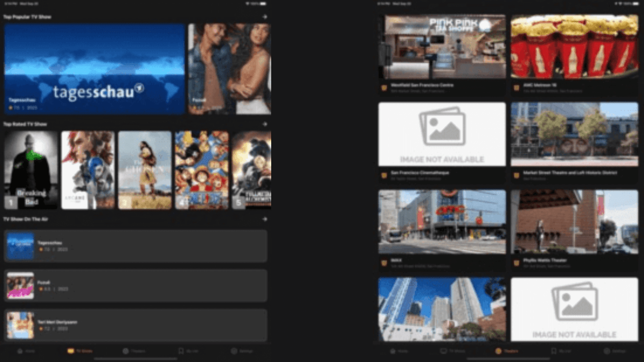Open the couple poster beside tagesschau banner

pyautogui.click(x=230, y=69)
